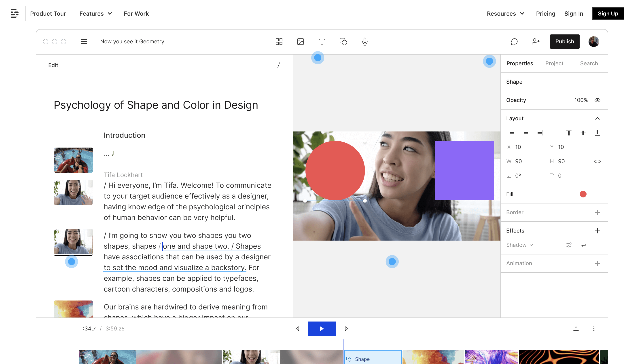Open the red Fill color swatch

coord(583,194)
